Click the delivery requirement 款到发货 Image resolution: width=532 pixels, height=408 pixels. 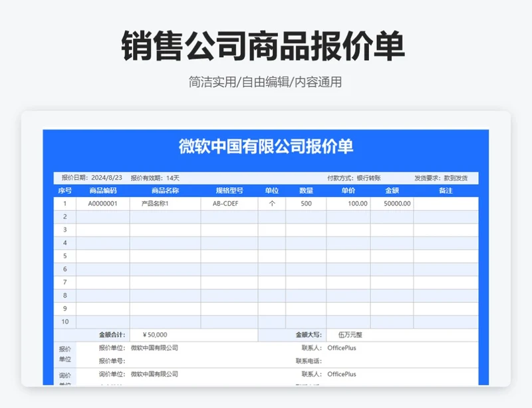coord(456,178)
